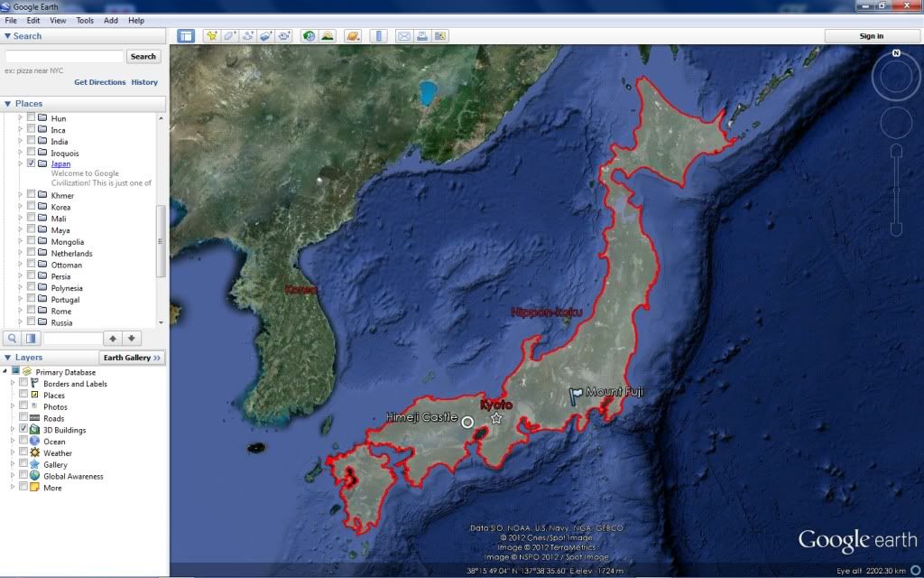Screen dimensions: 924x578
Task: Click the north-up compass N indicator
Action: coord(896,53)
